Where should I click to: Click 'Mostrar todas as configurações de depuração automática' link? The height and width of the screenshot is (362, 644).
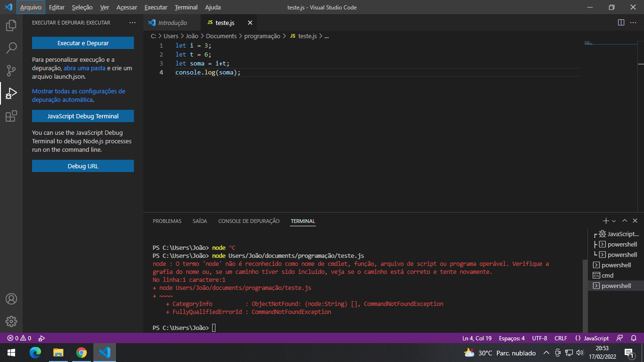click(79, 95)
